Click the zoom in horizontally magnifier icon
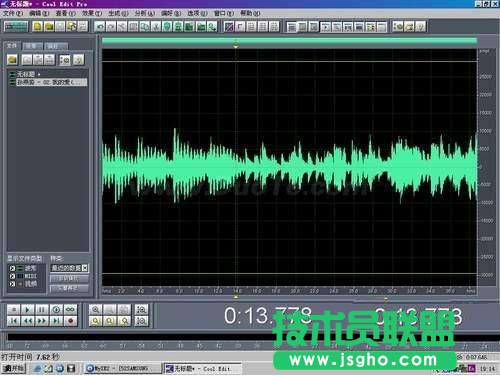 coord(96,310)
